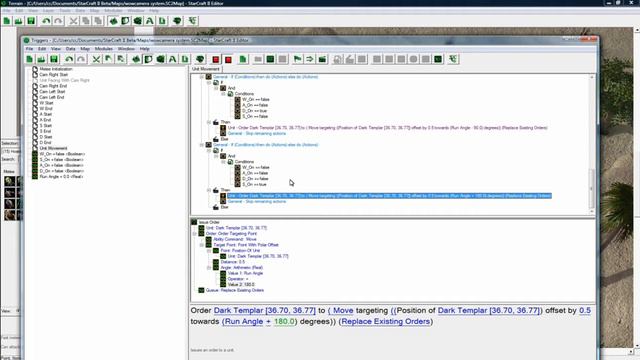Collapse And node in second If block

(x=216, y=156)
